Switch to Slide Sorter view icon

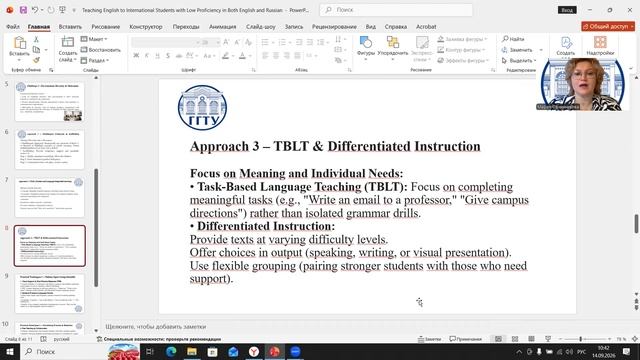[515, 339]
